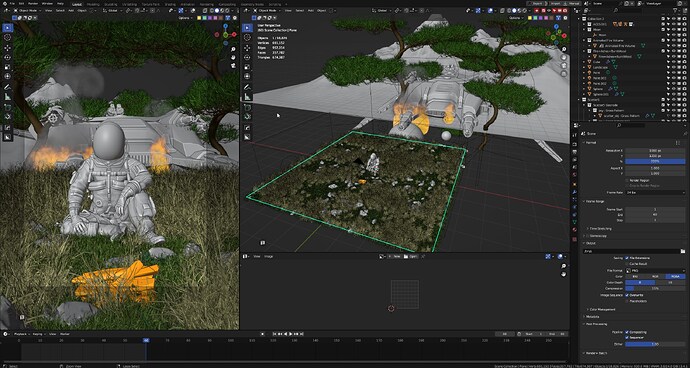Click the resolution percentage slider
The width and height of the screenshot is (690, 368).
coord(655,162)
